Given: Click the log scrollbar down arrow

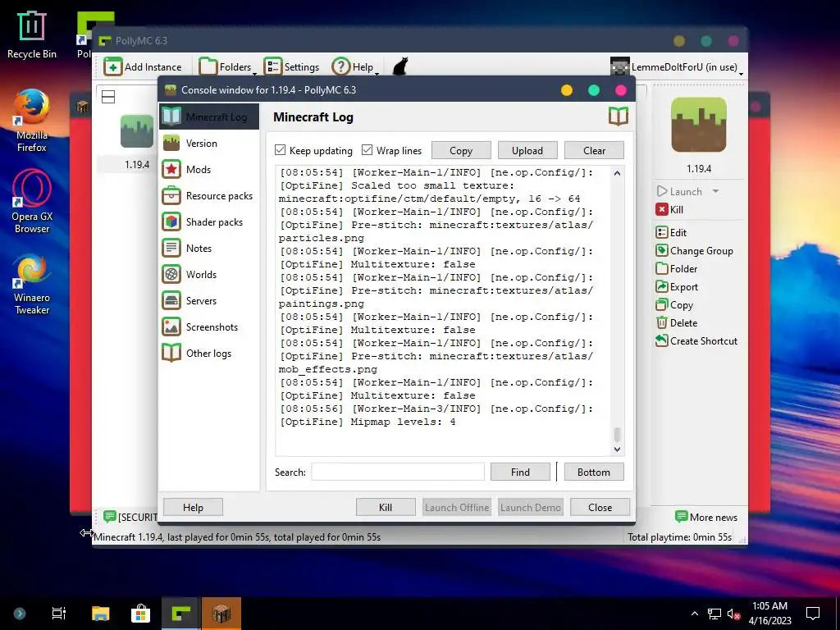Looking at the screenshot, I should pyautogui.click(x=617, y=450).
